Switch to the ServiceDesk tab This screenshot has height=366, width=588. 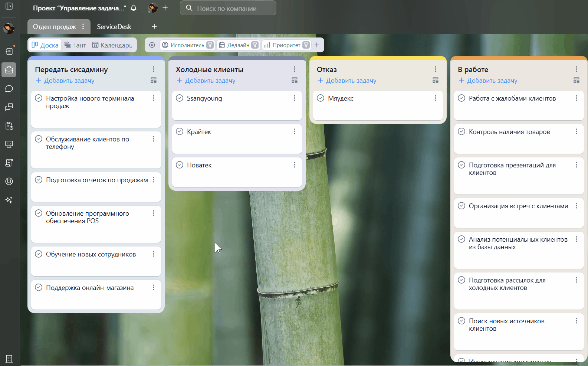click(114, 27)
